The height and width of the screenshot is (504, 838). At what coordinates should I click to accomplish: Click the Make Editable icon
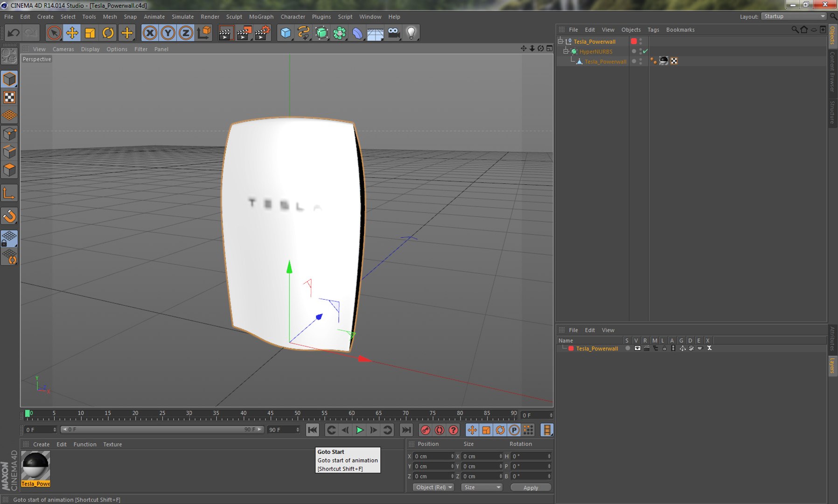click(9, 56)
